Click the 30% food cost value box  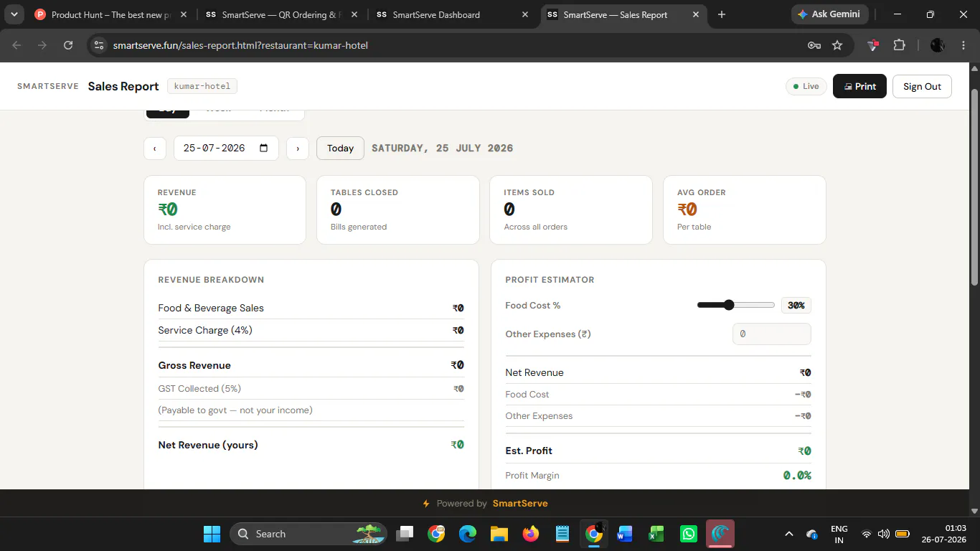click(x=796, y=305)
